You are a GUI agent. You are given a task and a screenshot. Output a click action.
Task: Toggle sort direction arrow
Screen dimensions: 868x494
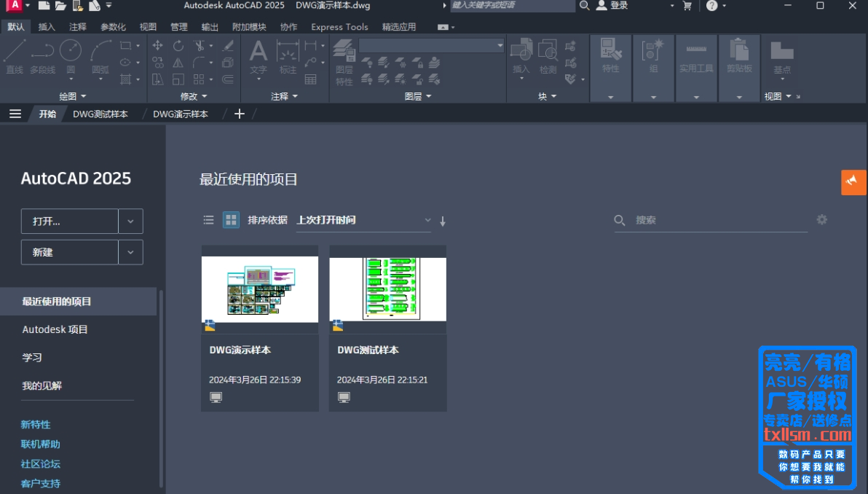[x=443, y=221]
